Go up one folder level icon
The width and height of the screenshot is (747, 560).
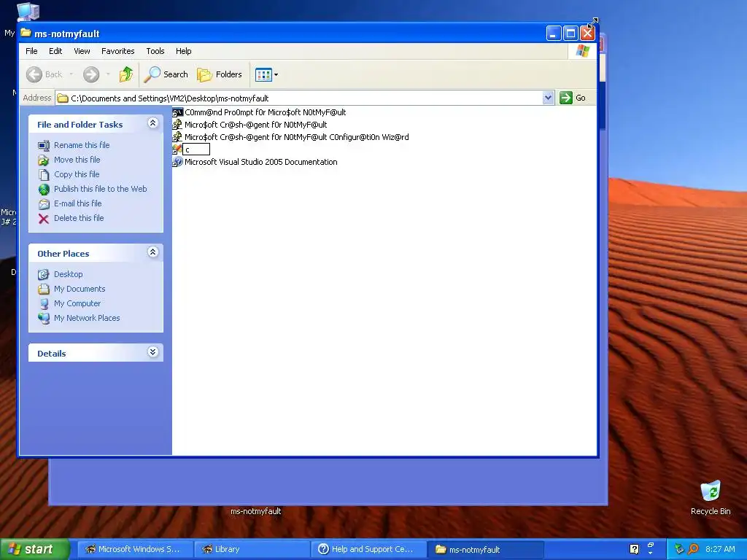pos(126,74)
